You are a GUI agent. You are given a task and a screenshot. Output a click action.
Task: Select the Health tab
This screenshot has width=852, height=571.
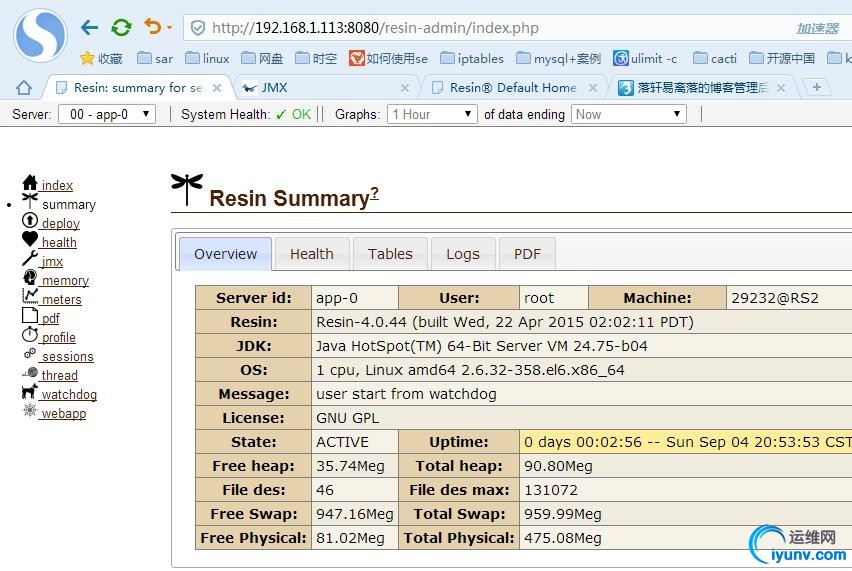pos(312,254)
